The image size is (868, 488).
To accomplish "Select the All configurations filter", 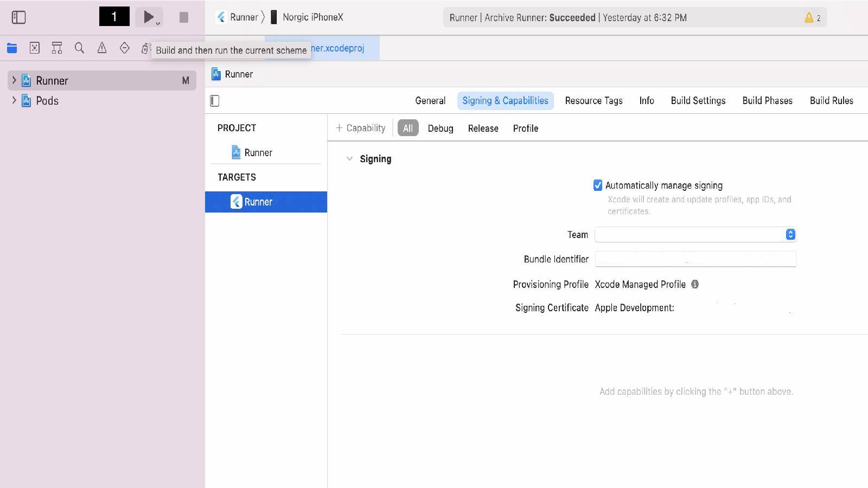I will coord(408,128).
